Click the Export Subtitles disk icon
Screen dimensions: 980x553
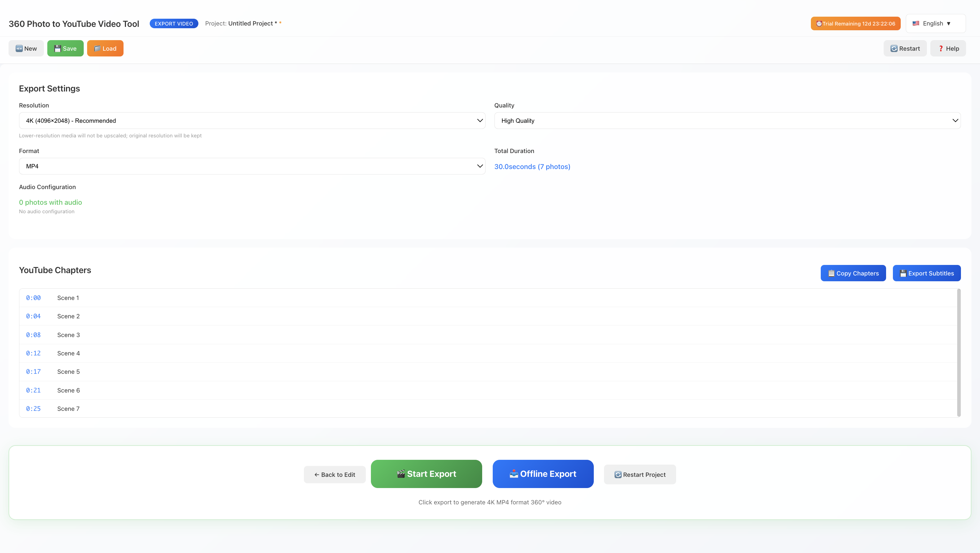click(903, 273)
